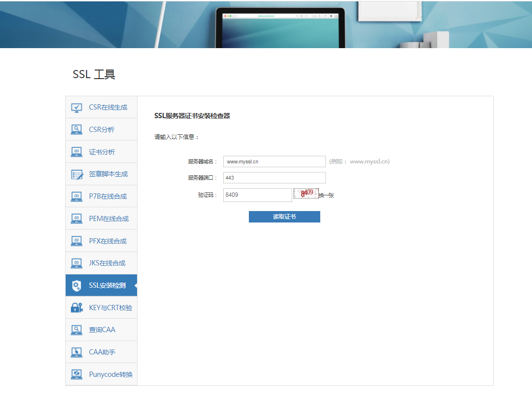This screenshot has height=394, width=532.
Task: Click the Punycode转换 swap icon
Action: (77, 374)
